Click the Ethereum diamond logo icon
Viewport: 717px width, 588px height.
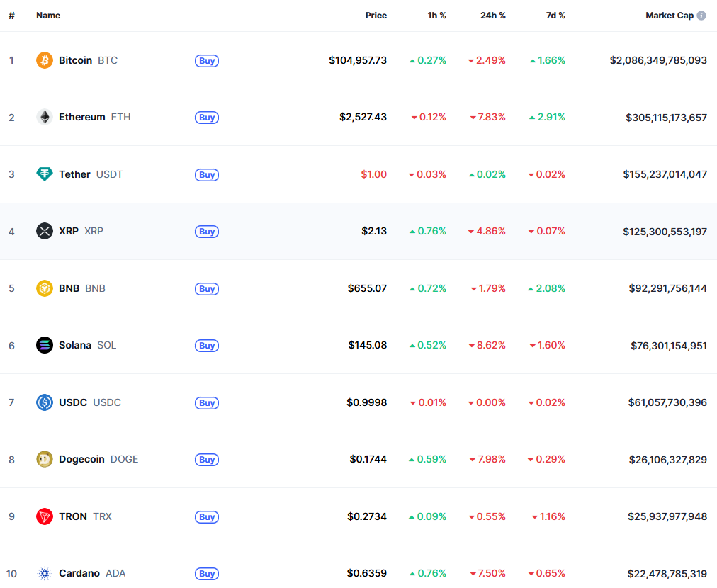pos(45,117)
